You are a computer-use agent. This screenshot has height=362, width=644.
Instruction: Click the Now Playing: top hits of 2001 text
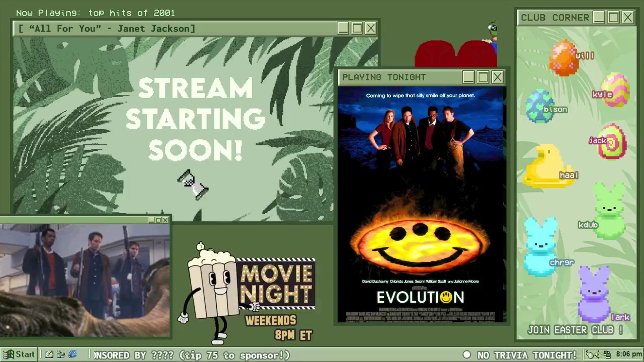(96, 13)
